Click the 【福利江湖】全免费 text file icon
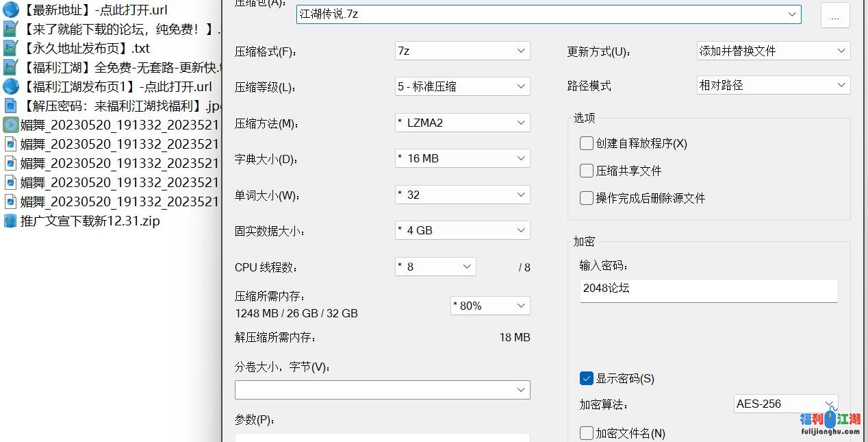Viewport: 868px width, 442px height. coord(10,68)
